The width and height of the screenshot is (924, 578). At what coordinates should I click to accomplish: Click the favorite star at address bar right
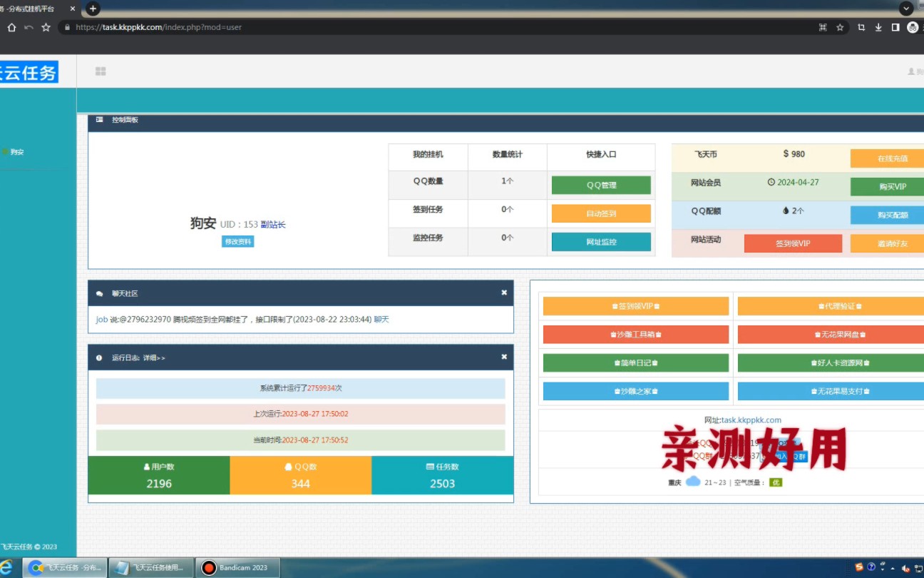point(840,27)
